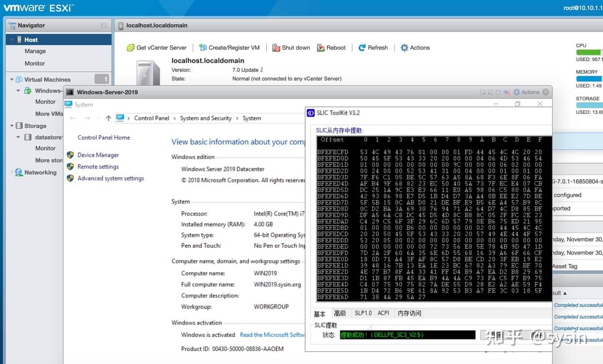Refresh the host view
Image resolution: width=603 pixels, height=364 pixels.
(373, 47)
